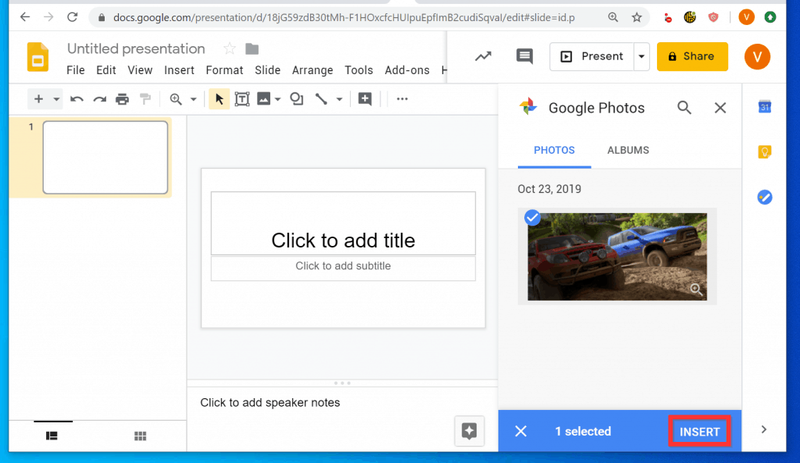
Task: Open the account avatar in Slides
Action: [757, 57]
